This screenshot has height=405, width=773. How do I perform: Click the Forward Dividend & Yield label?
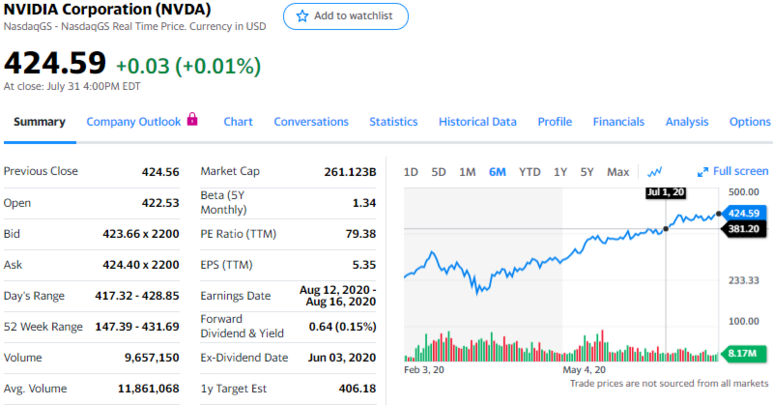(x=242, y=326)
